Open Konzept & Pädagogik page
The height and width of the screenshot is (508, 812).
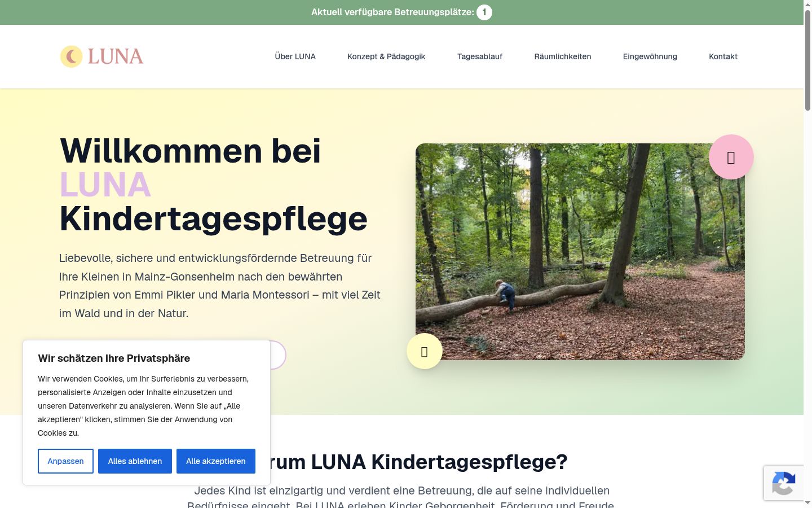(x=386, y=56)
